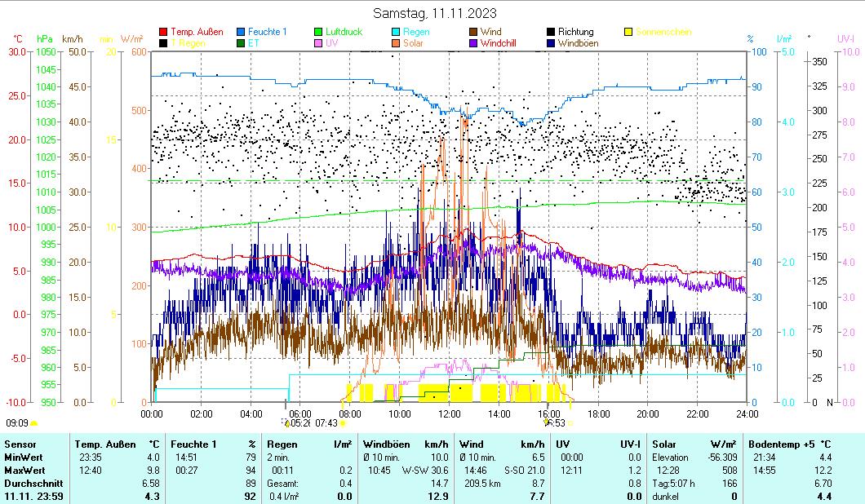Click the 'W/m²' axis unit label above the chart

point(132,39)
